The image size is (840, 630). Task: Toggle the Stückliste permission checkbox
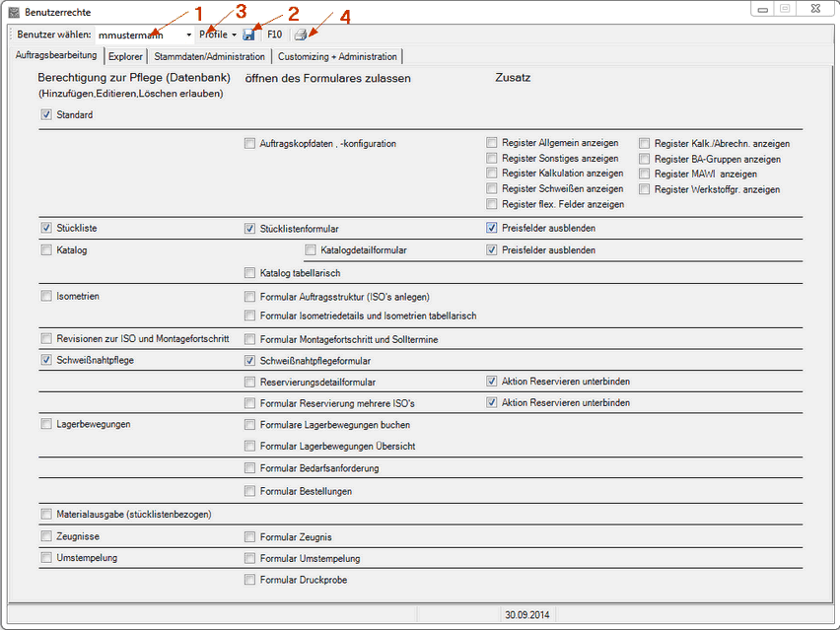tap(46, 228)
